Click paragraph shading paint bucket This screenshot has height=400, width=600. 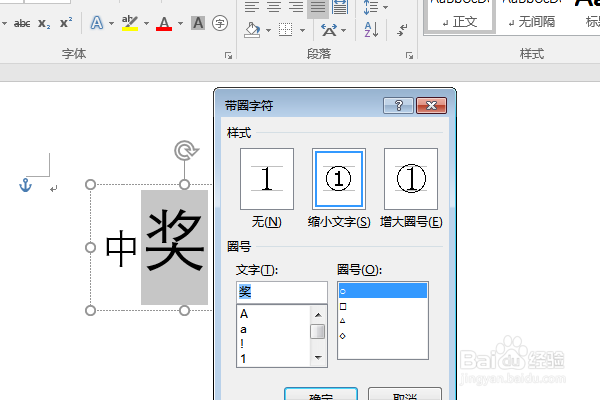tap(253, 30)
